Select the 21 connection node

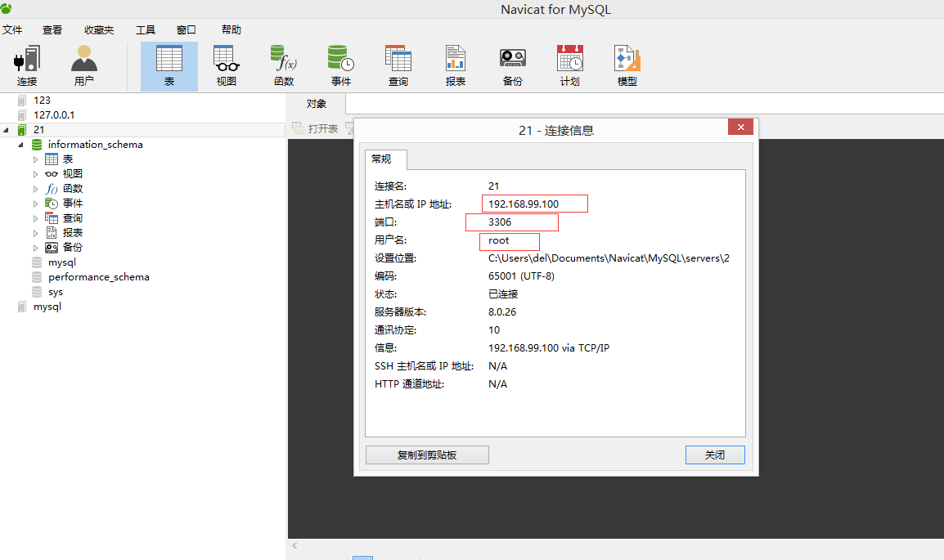38,130
